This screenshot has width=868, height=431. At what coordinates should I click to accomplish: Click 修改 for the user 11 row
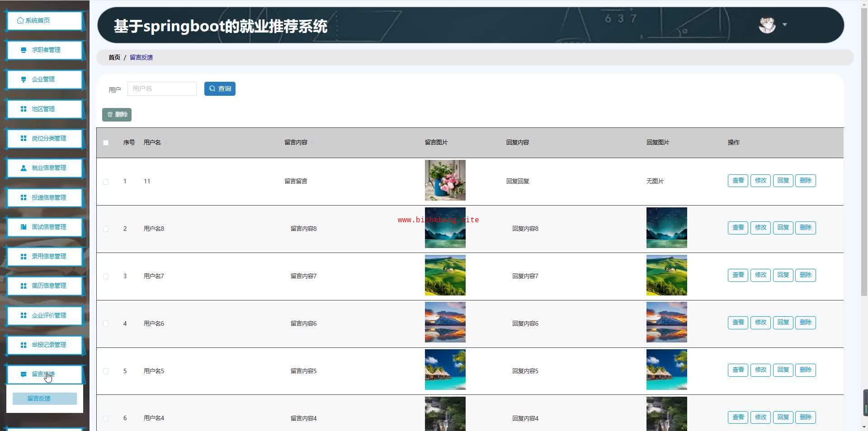(760, 181)
